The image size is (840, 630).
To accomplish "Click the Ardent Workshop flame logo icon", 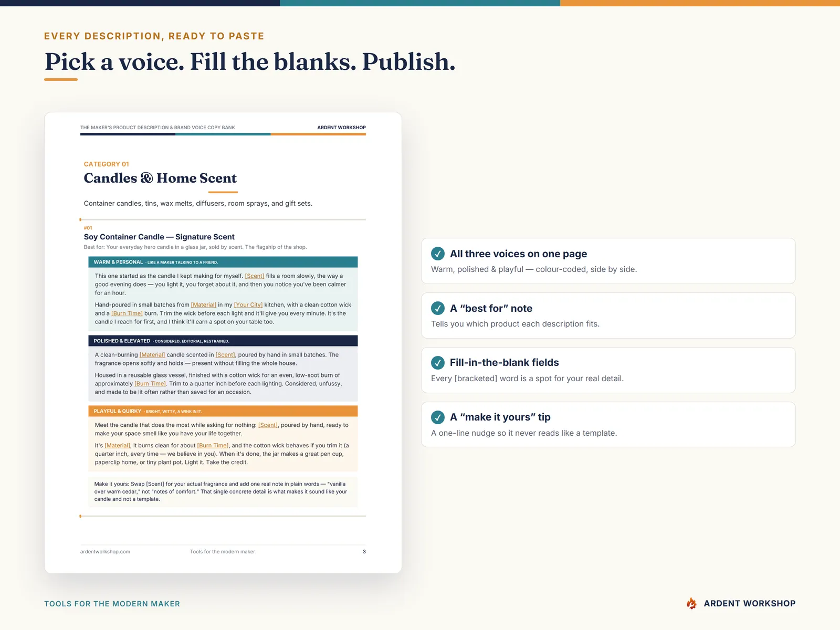I will tap(692, 603).
